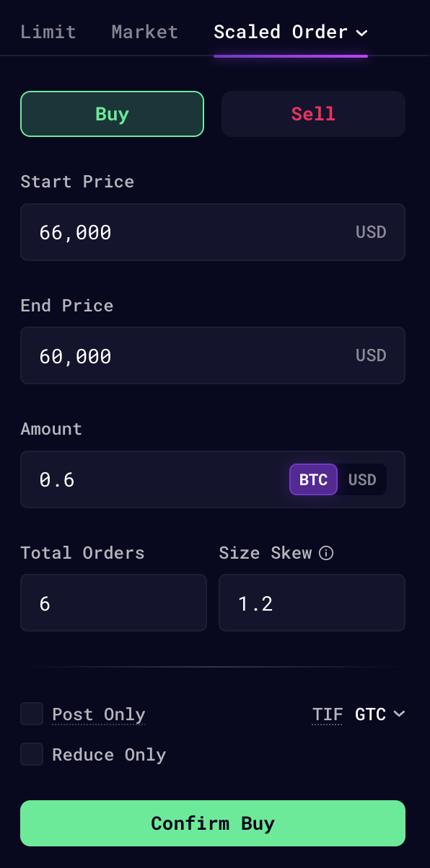Image resolution: width=430 pixels, height=868 pixels.
Task: Enable the Post Only checkbox
Action: (32, 714)
